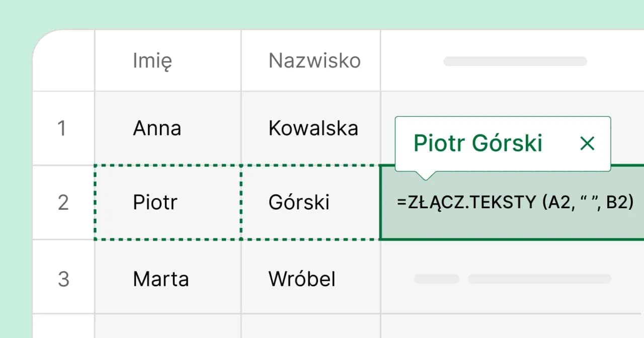The height and width of the screenshot is (338, 644).
Task: Select the Piotr cell
Action: pyautogui.click(x=155, y=202)
